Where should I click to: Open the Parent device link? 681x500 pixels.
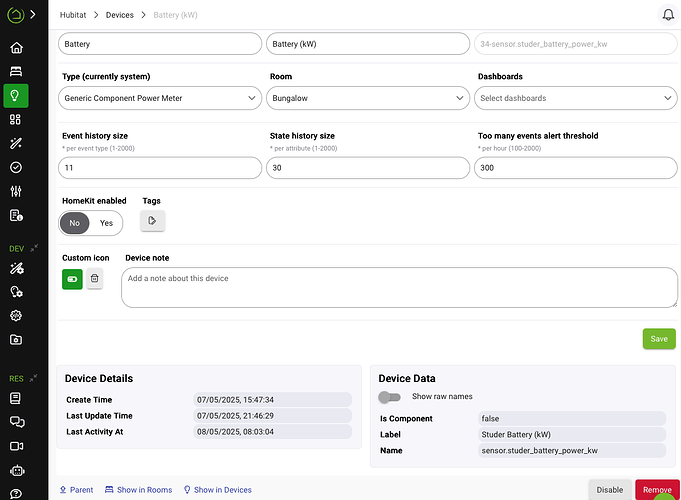click(x=76, y=490)
